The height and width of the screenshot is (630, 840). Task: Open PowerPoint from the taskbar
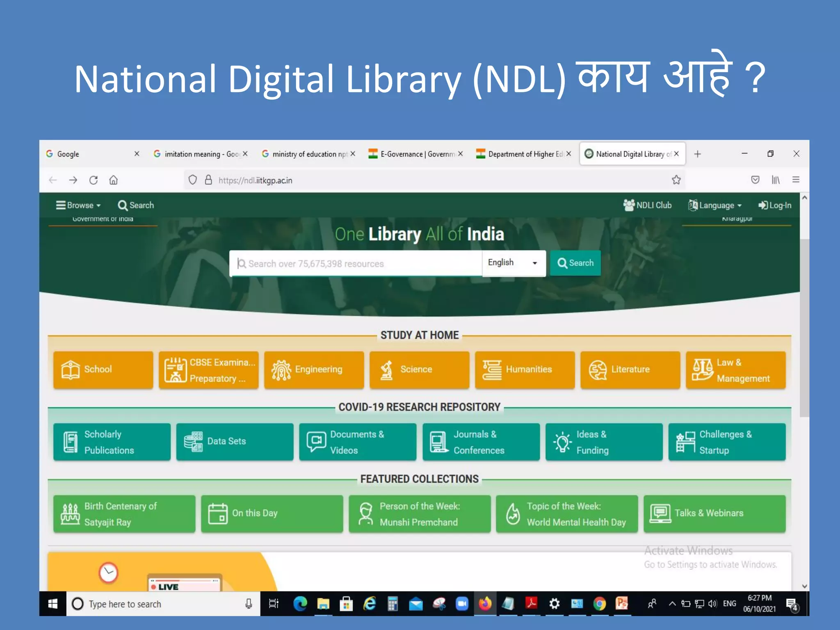coord(622,603)
